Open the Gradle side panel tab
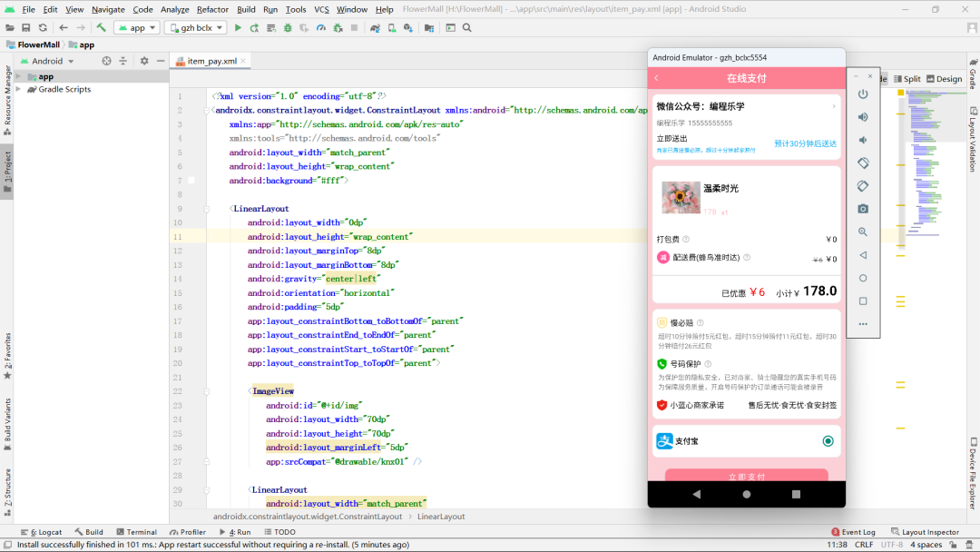980x552 pixels. pos(973,74)
